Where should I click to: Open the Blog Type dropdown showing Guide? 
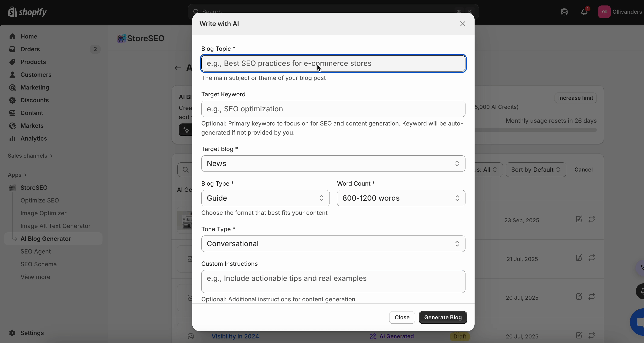pyautogui.click(x=265, y=198)
